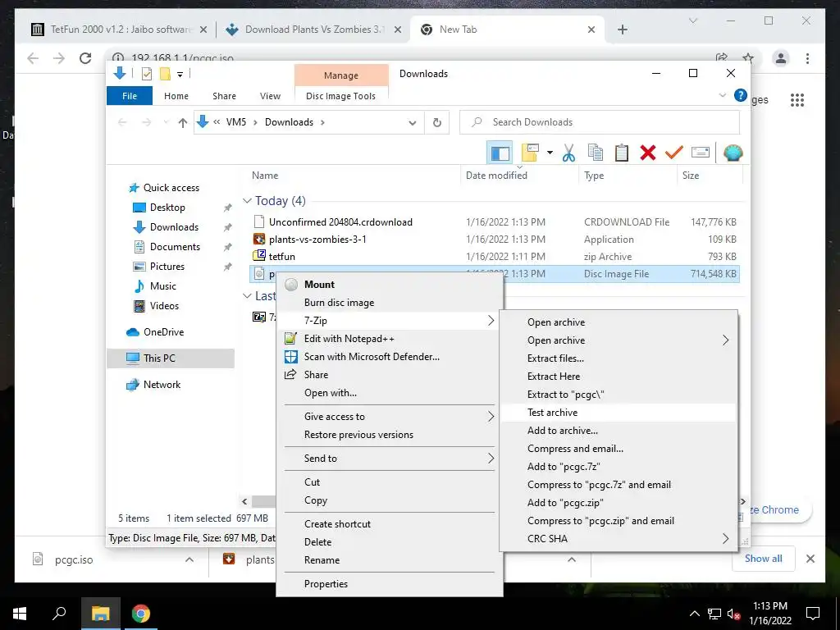Click the Search Downloads field
The image size is (840, 630).
(x=600, y=123)
